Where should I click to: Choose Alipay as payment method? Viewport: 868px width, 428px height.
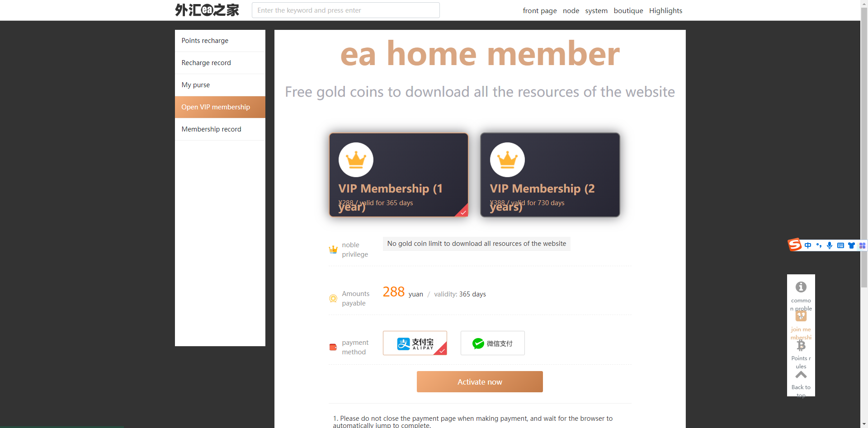tap(415, 343)
